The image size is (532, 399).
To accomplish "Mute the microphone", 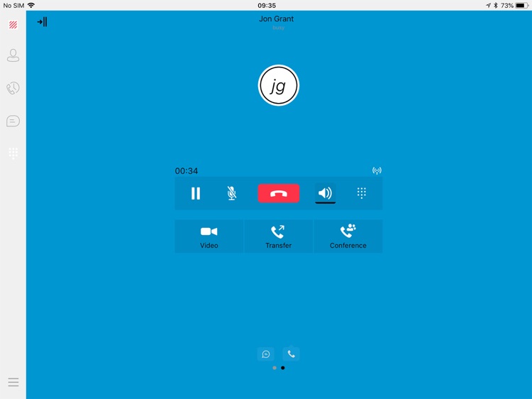I will point(232,193).
